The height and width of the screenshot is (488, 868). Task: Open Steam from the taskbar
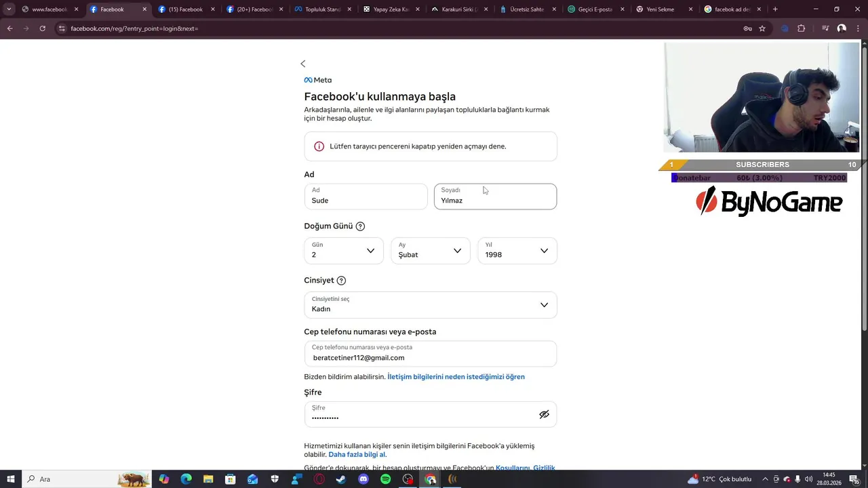(x=340, y=479)
